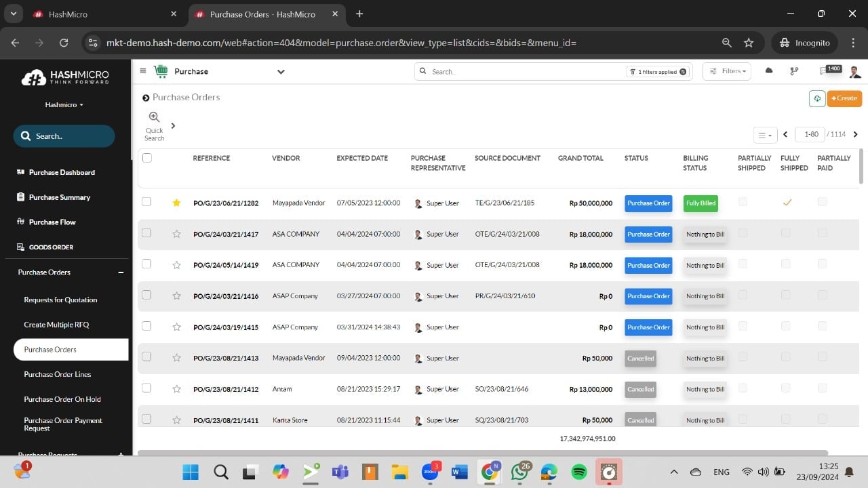
Task: Star the PO/G/24/03/21/1417 order
Action: (176, 234)
